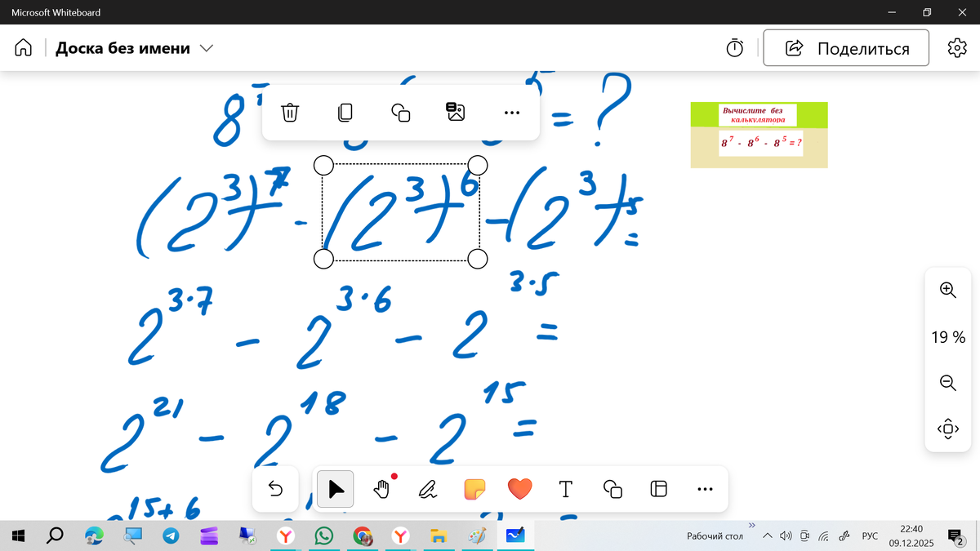
Task: Show more tools in bottom toolbar
Action: [706, 489]
